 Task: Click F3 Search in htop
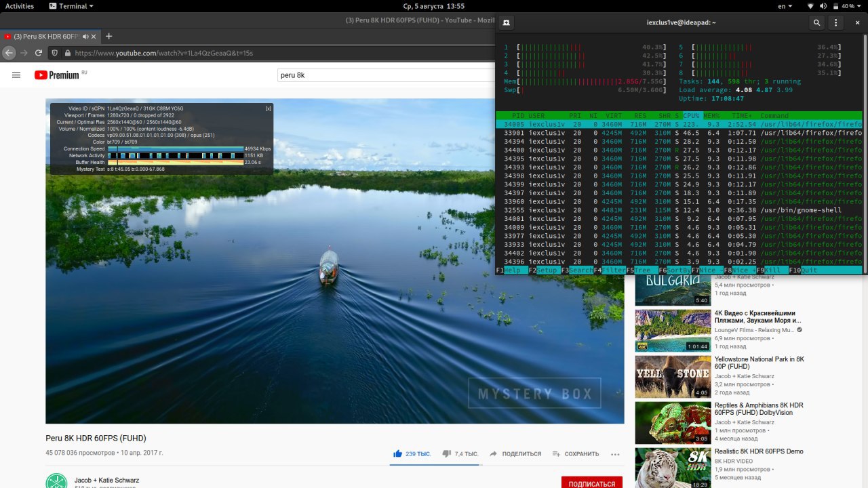[577, 270]
